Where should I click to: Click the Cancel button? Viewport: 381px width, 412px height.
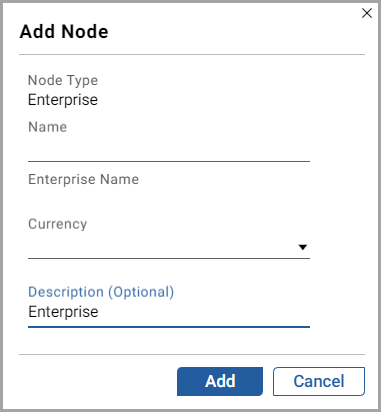click(319, 381)
